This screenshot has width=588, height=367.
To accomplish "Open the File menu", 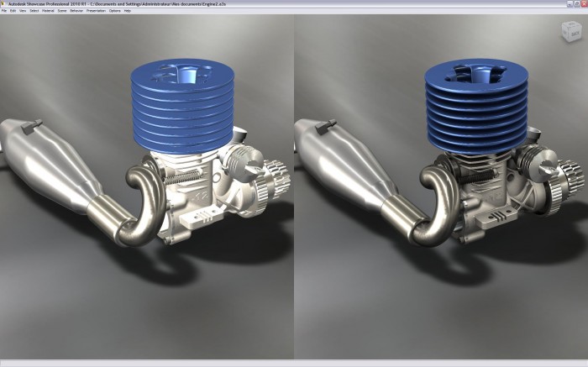I will 4,11.
